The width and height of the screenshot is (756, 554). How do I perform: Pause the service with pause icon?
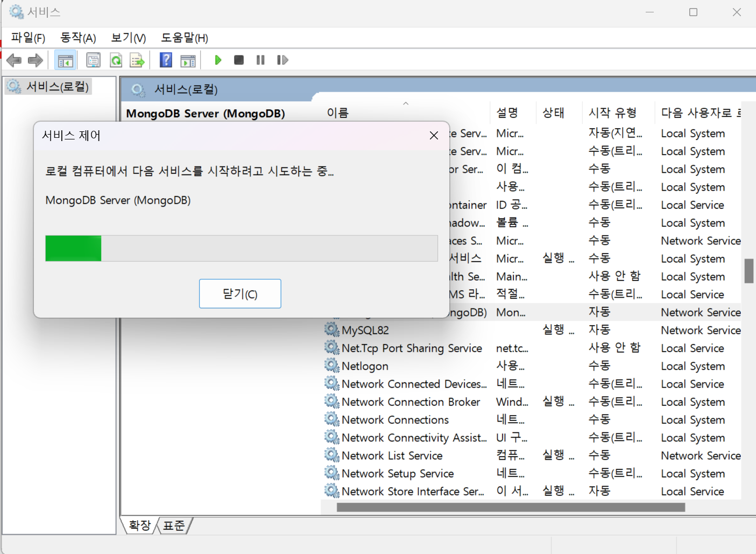click(x=260, y=60)
